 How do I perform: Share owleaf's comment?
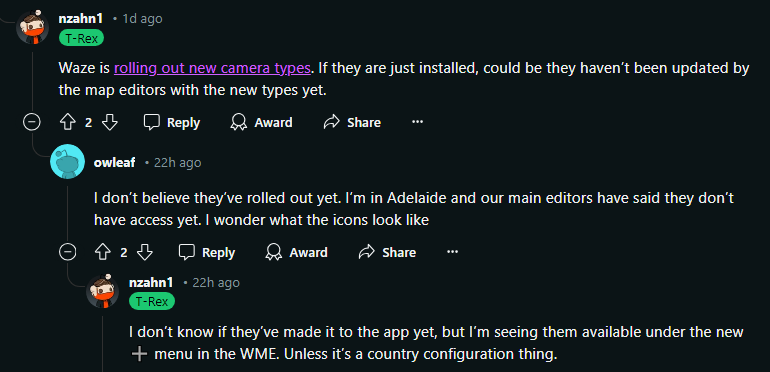pos(387,252)
